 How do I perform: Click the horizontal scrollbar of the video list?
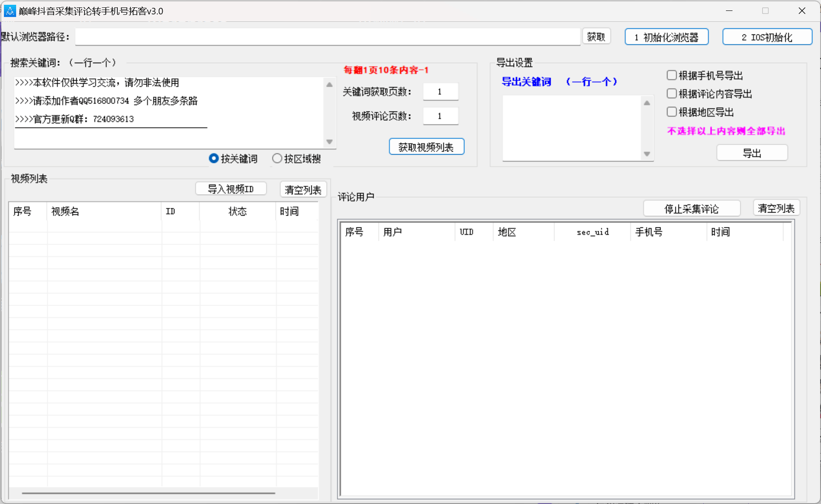click(149, 493)
